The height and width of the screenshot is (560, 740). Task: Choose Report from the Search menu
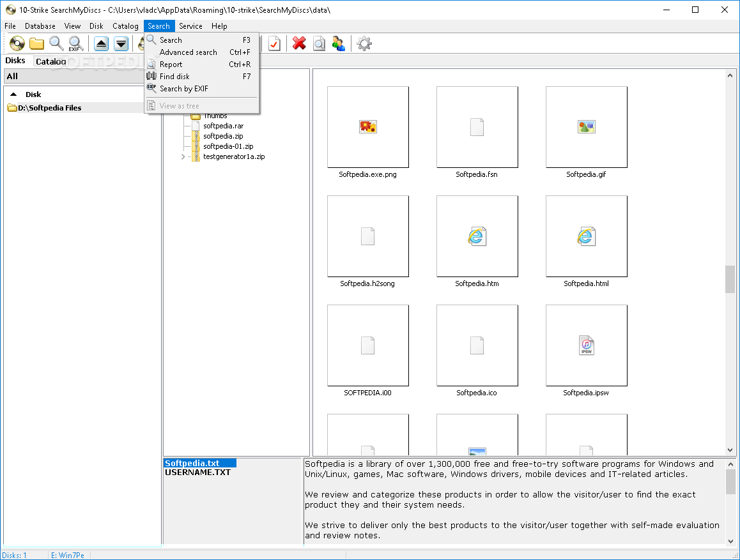pyautogui.click(x=202, y=64)
